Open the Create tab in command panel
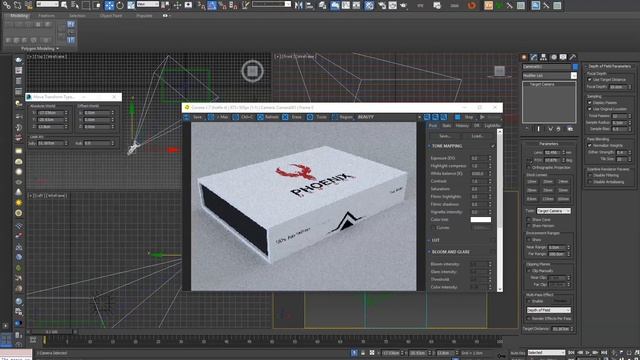 coord(524,57)
